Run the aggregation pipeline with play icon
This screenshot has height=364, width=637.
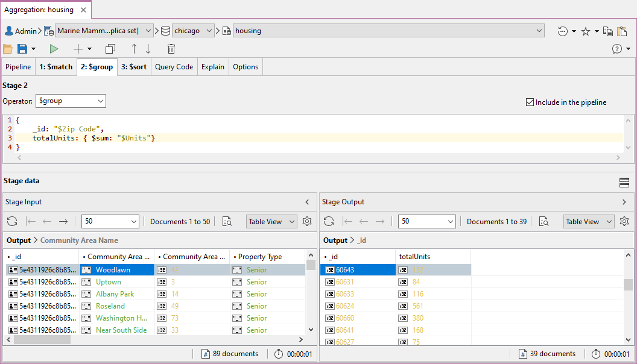(x=54, y=49)
